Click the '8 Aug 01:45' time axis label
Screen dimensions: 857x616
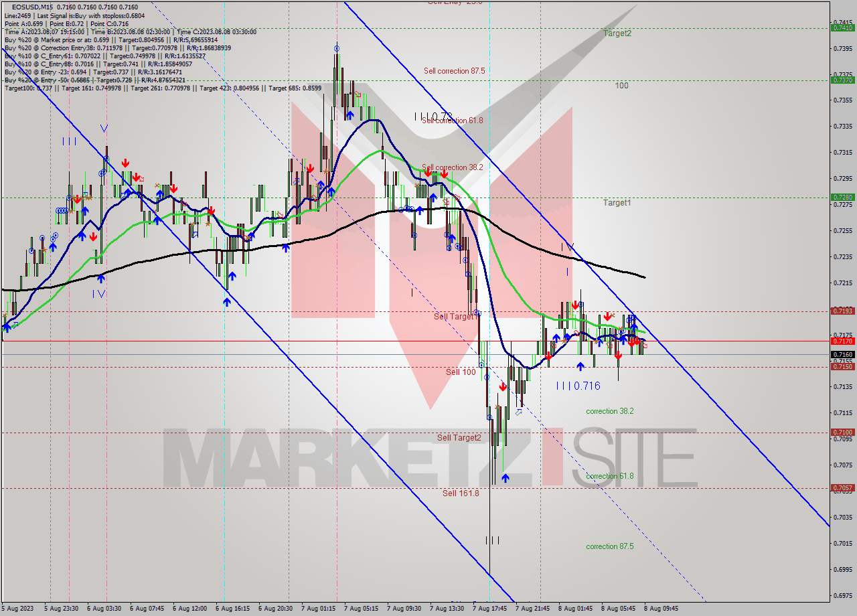click(x=575, y=609)
